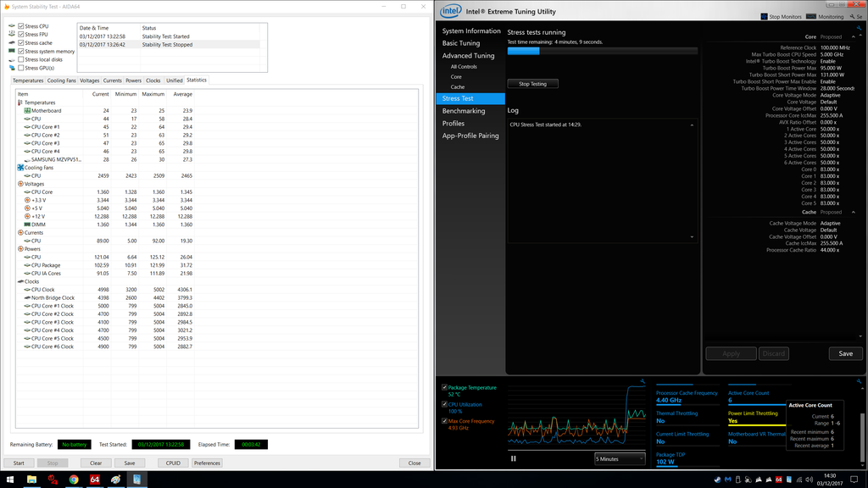The width and height of the screenshot is (868, 488).
Task: Enable the Stress GPU(s) checkbox
Action: (x=21, y=68)
